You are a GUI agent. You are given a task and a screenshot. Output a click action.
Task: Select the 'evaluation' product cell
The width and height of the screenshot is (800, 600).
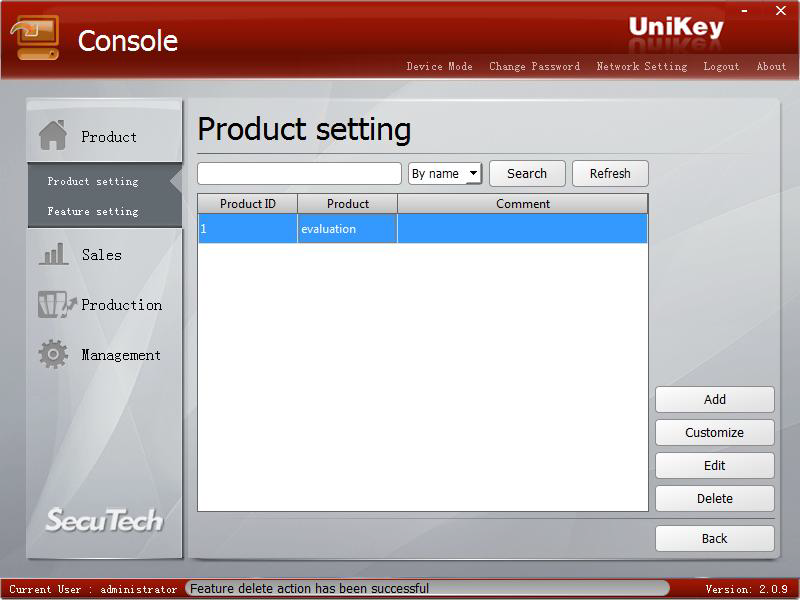tap(347, 229)
